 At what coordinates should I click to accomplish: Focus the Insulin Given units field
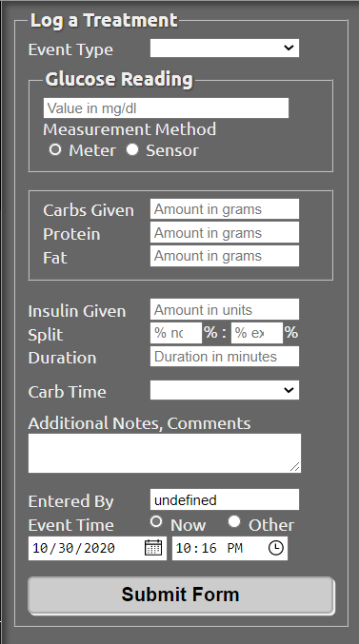[225, 309]
